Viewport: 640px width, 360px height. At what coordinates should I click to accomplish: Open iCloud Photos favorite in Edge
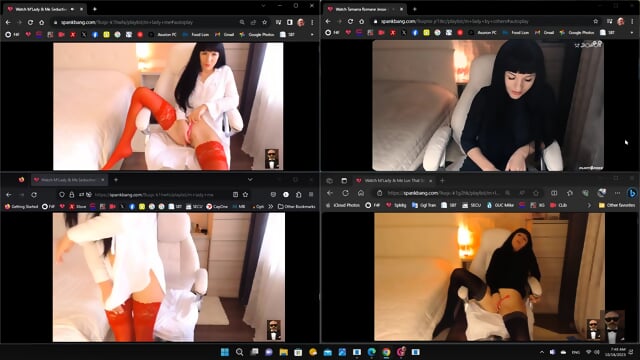point(343,205)
